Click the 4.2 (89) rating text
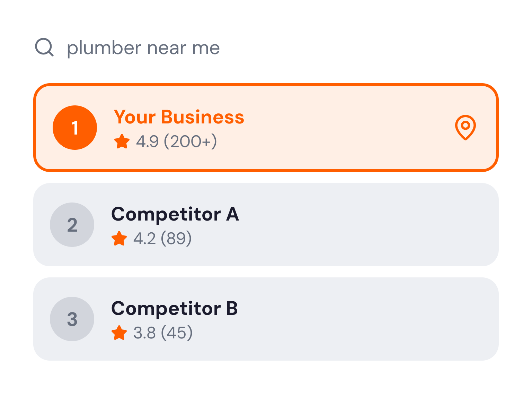Screen dimensions: 532x405 pyautogui.click(x=162, y=239)
